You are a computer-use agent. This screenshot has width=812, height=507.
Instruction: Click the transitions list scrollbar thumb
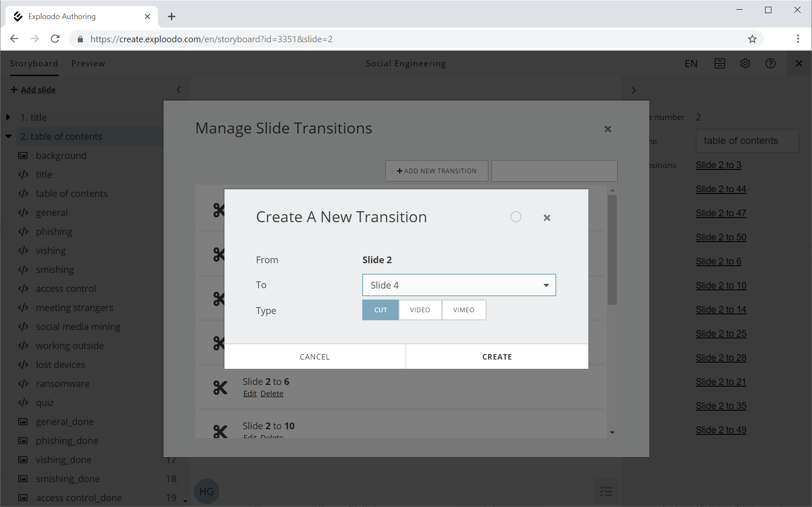point(612,249)
